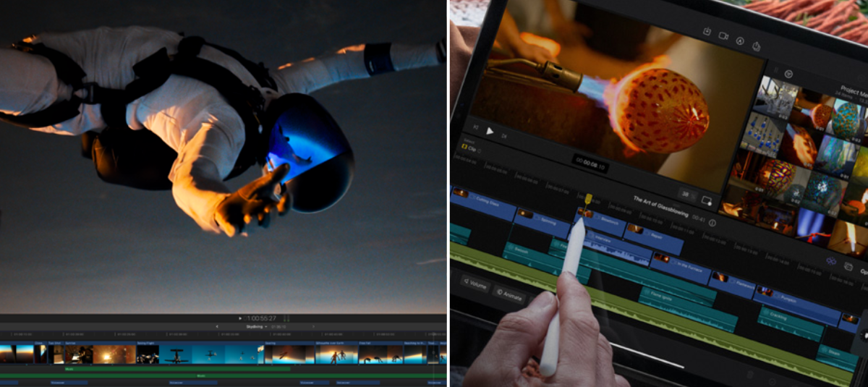Click the yellow playhead marker on iPad timeline
The width and height of the screenshot is (868, 387).
[590, 199]
